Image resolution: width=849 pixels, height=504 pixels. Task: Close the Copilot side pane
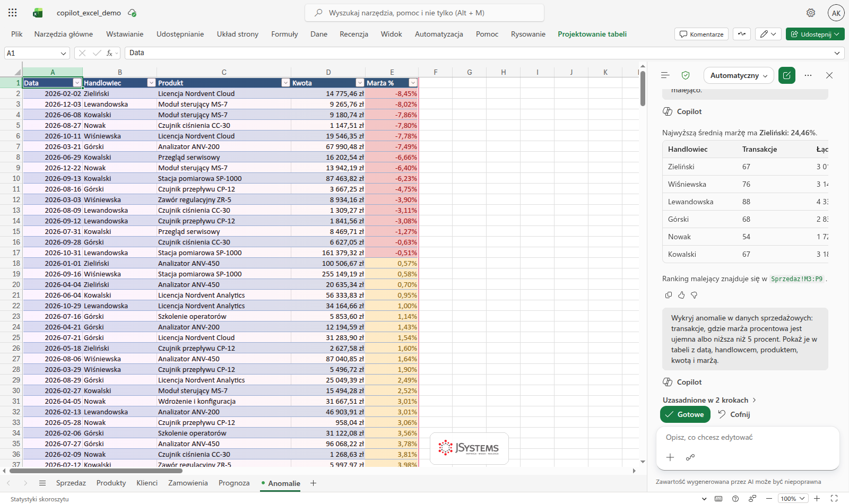(829, 75)
